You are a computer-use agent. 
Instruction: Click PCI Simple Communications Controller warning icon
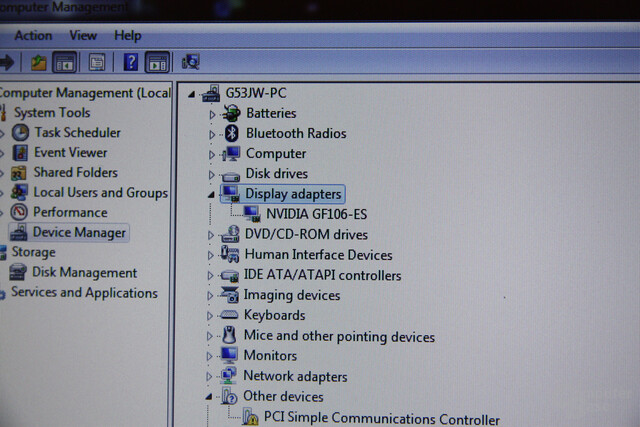tap(250, 417)
